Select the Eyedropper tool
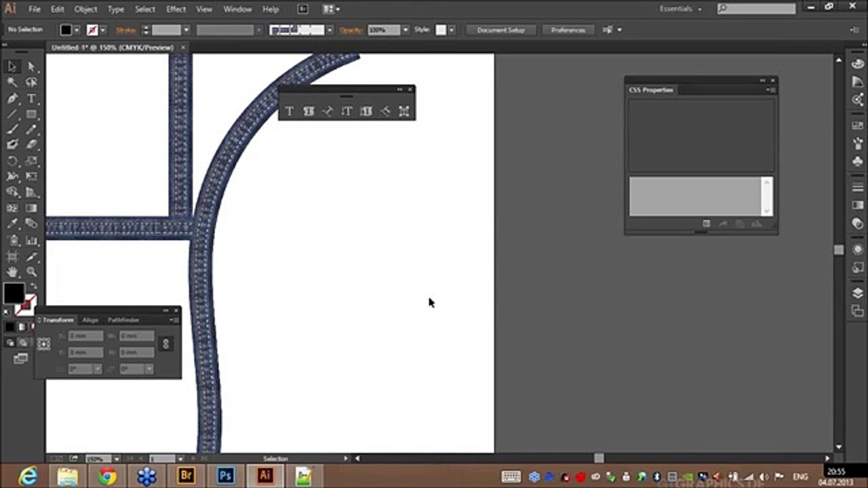The height and width of the screenshot is (488, 868). coord(12,224)
